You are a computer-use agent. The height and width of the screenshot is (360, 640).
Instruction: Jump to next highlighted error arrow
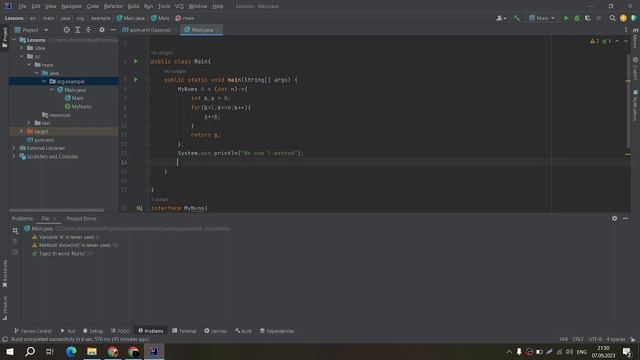pos(626,41)
